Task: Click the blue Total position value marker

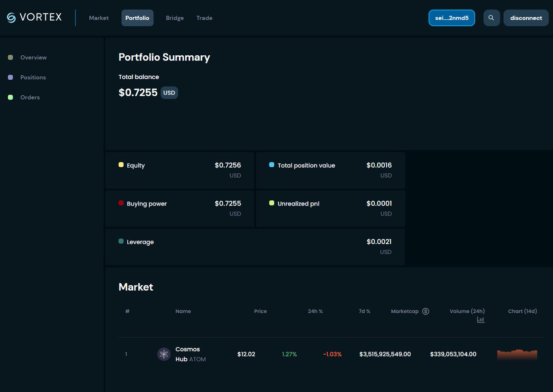Action: pos(272,164)
